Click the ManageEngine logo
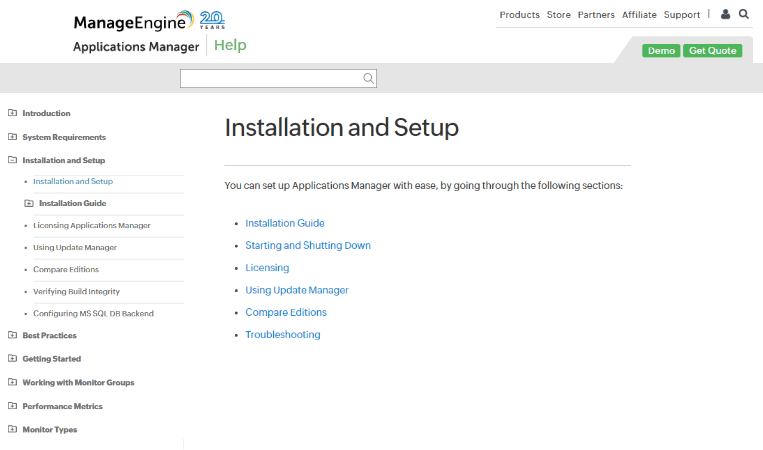This screenshot has width=763, height=450. pyautogui.click(x=133, y=21)
